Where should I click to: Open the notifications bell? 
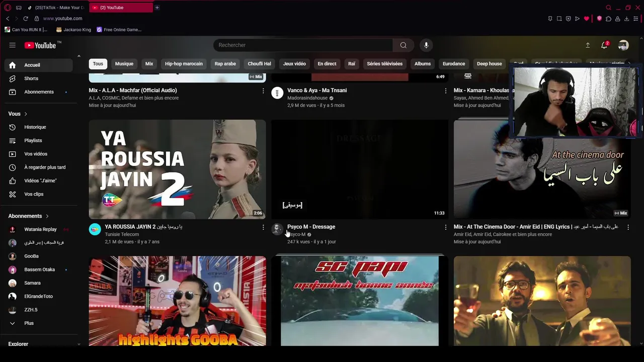pos(604,45)
